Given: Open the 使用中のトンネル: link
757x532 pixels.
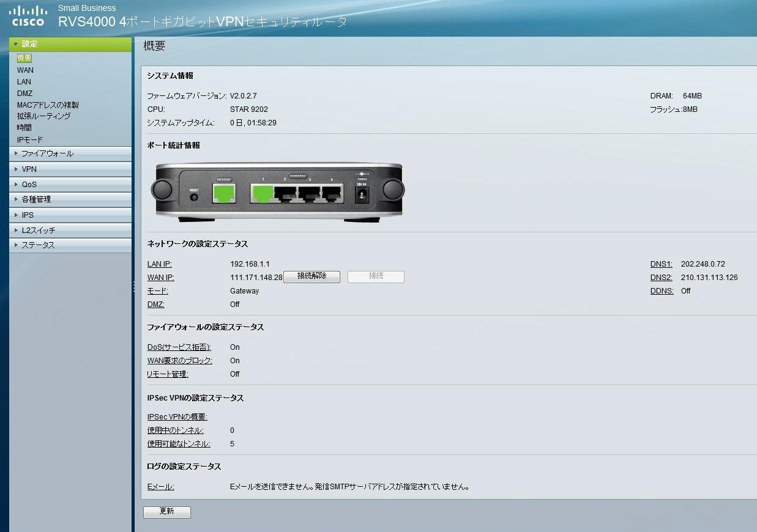Looking at the screenshot, I should (176, 430).
